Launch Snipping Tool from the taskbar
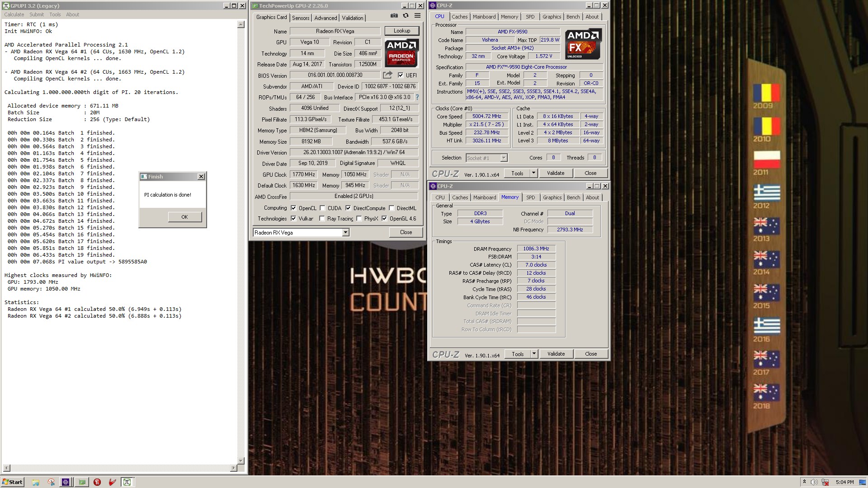Viewport: 868px width, 488px height. point(51,482)
